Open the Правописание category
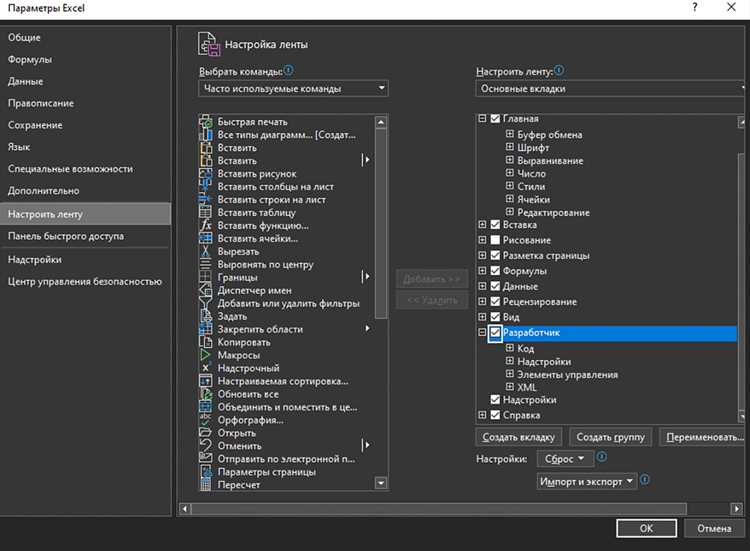Viewport: 750px width, 551px height. pos(86,103)
